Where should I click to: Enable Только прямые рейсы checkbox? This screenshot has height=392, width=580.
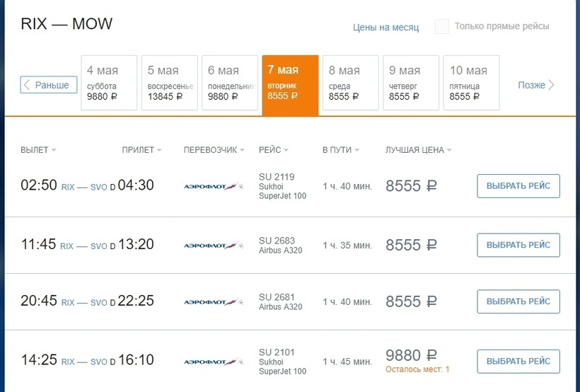point(441,27)
